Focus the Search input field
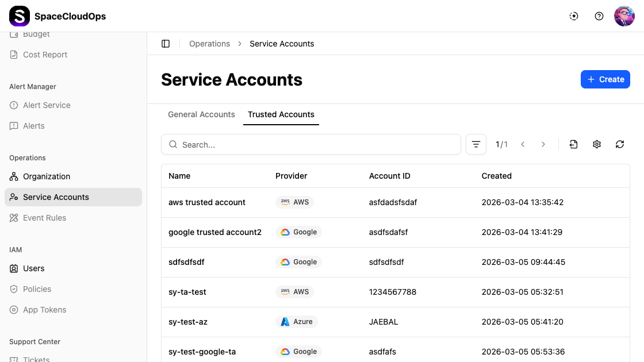Image resolution: width=644 pixels, height=362 pixels. (316, 145)
